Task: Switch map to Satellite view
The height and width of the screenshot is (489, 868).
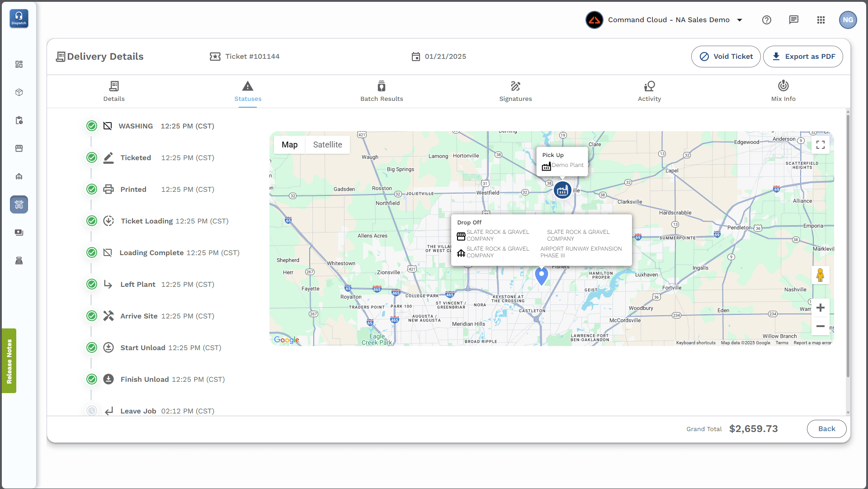Action: point(327,145)
